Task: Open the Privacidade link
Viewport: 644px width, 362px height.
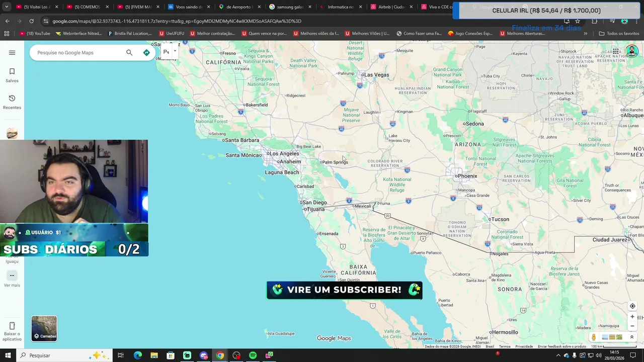Action: click(x=524, y=346)
